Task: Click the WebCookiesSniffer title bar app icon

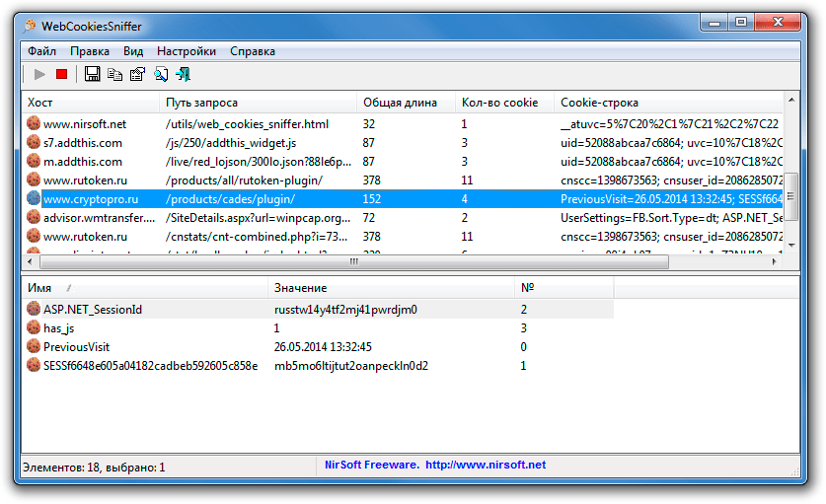Action: (30, 26)
